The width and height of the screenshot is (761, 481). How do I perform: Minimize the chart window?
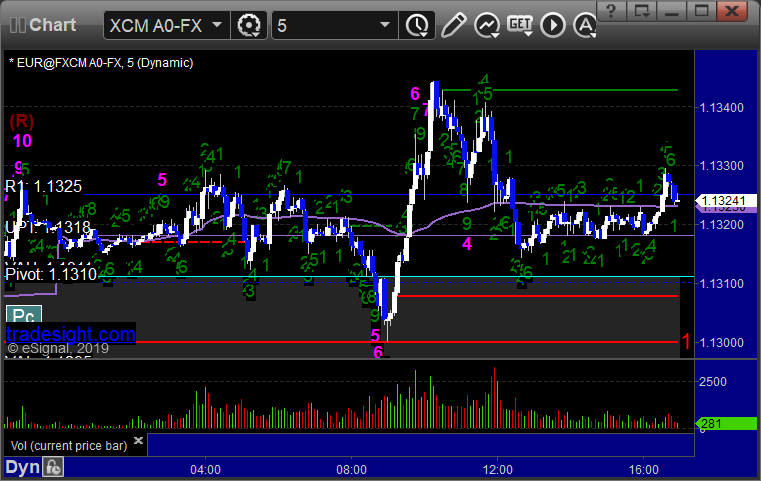(x=672, y=11)
